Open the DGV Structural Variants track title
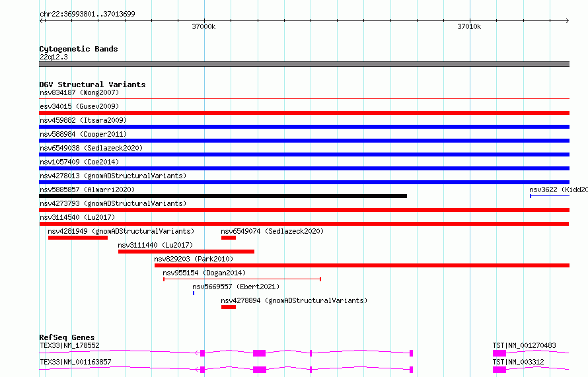588x377 pixels. pyautogui.click(x=92, y=85)
